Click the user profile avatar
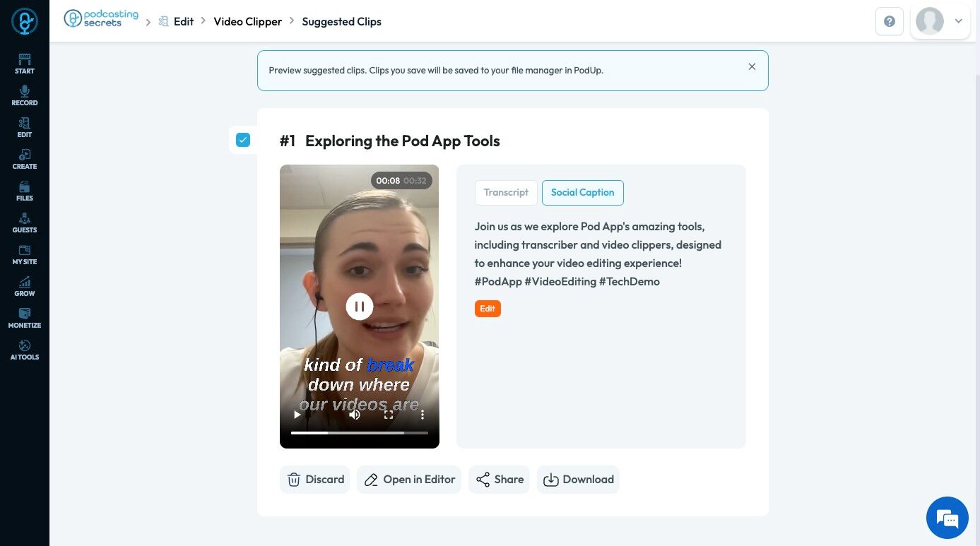Screen dimensions: 980x546 coord(930,21)
